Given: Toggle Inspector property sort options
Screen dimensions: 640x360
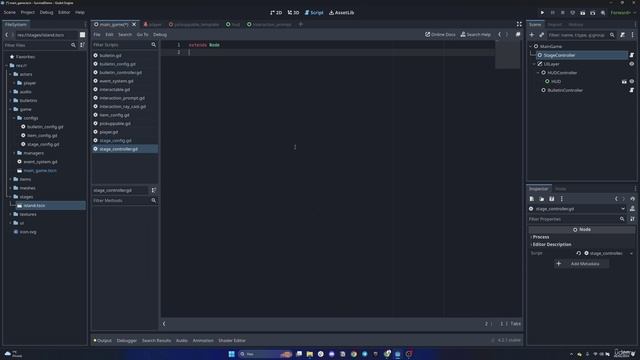Looking at the screenshot, I should pyautogui.click(x=632, y=219).
